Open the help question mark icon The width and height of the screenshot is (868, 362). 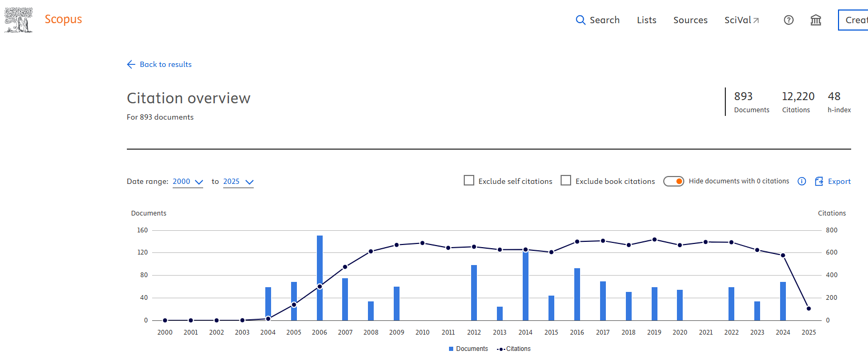(788, 20)
